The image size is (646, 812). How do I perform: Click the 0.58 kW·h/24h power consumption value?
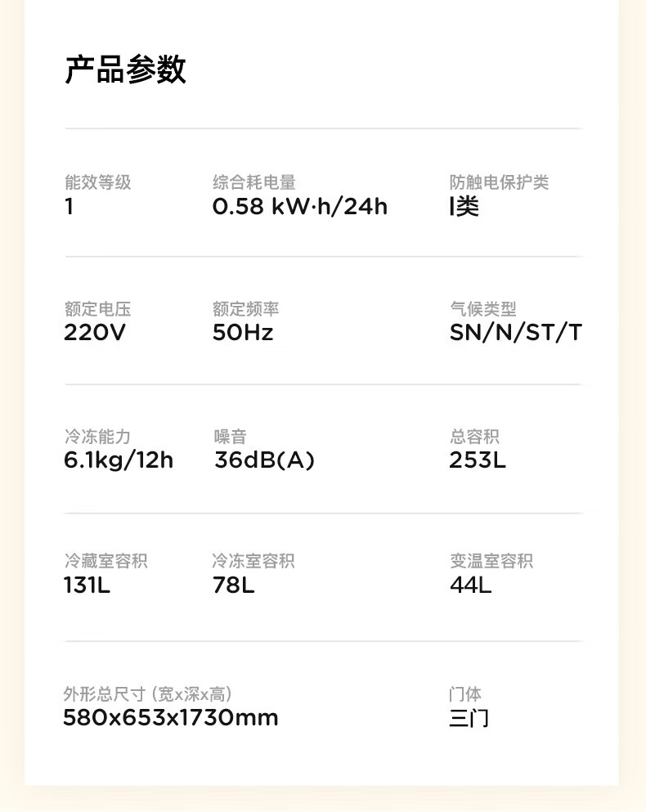tap(299, 207)
